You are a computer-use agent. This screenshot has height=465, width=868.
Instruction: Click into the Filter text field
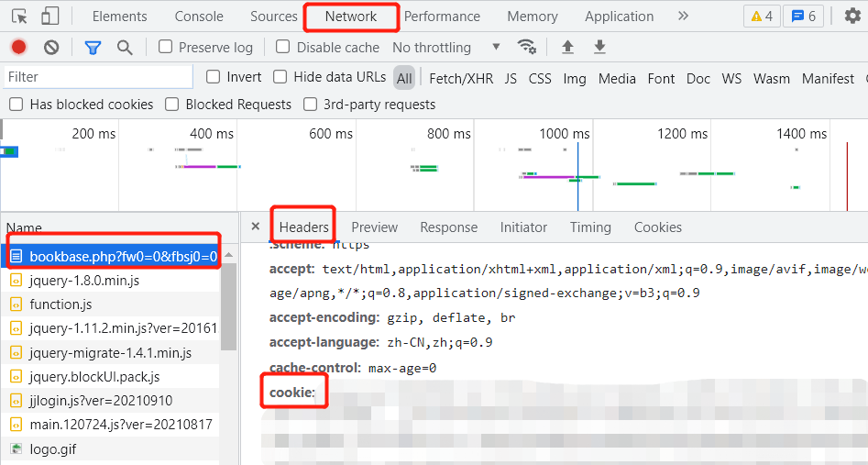99,76
